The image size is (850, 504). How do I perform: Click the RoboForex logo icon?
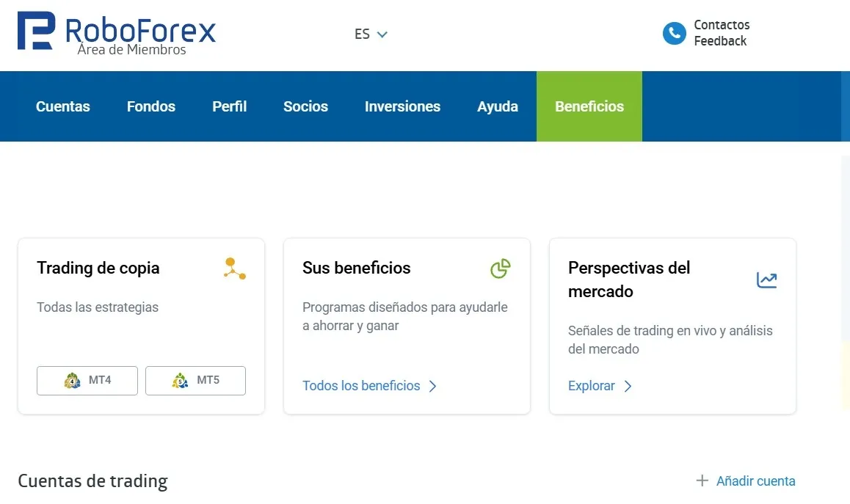(x=36, y=31)
